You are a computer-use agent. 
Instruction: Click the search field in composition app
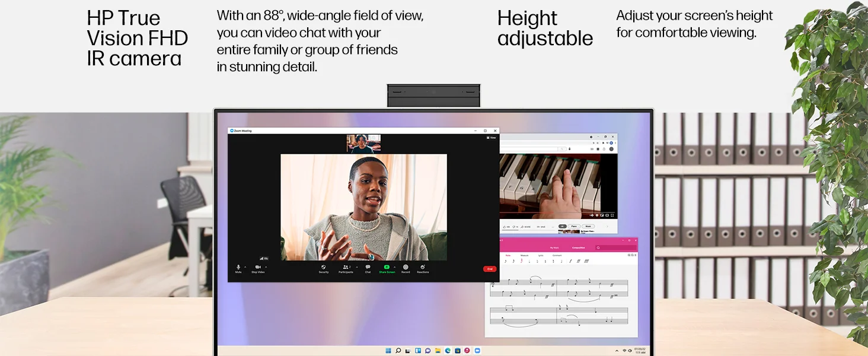616,247
